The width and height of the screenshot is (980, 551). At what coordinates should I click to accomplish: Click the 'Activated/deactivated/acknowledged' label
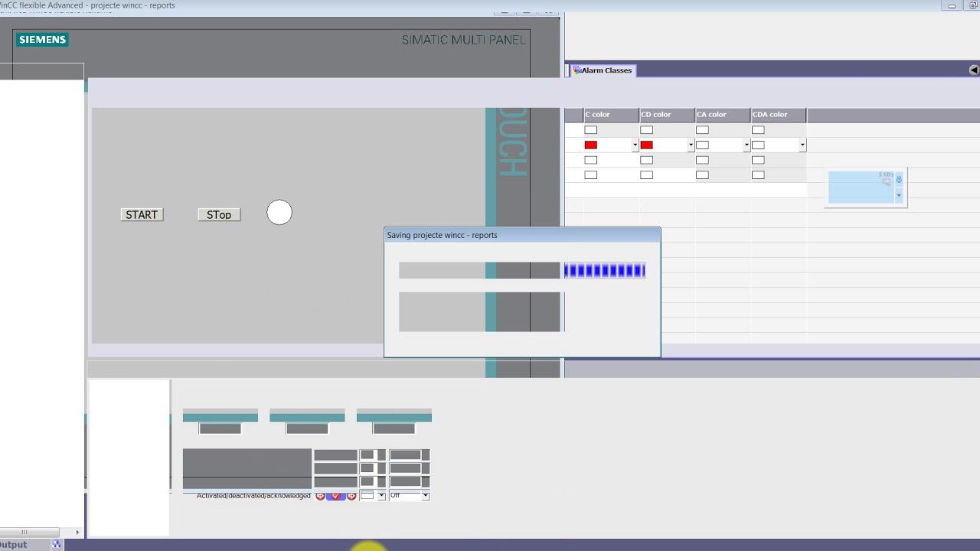coord(253,496)
